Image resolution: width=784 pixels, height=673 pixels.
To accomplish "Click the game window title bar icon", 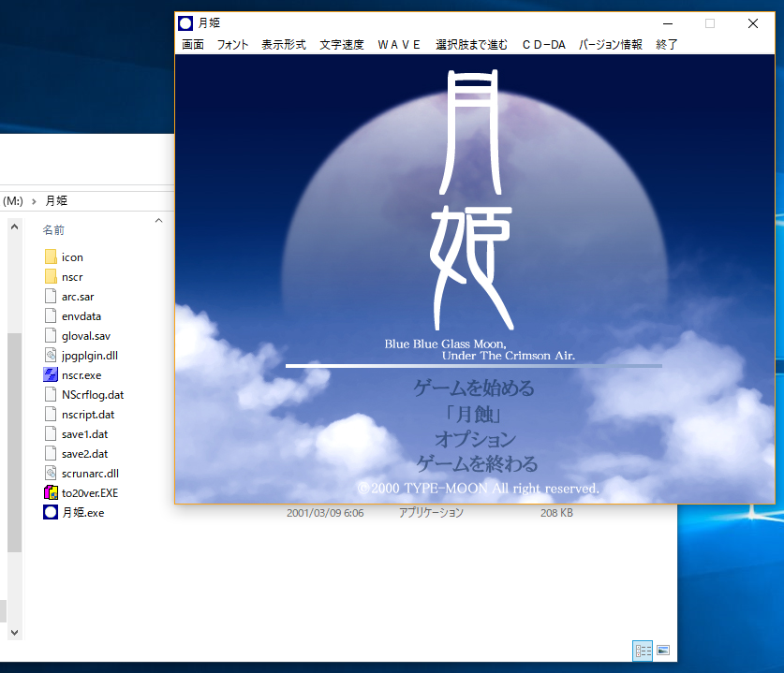I will tap(186, 23).
